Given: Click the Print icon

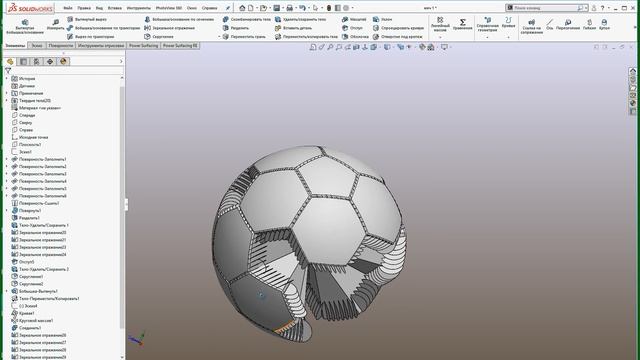Looking at the screenshot, I should (x=289, y=8).
